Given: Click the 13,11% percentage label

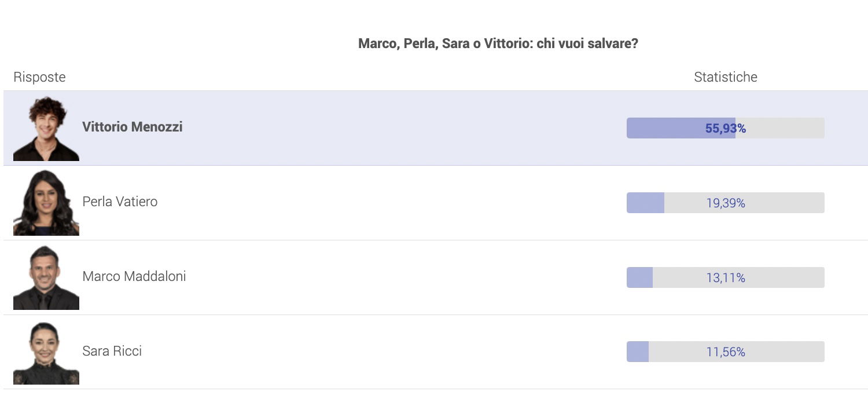Looking at the screenshot, I should coord(726,278).
